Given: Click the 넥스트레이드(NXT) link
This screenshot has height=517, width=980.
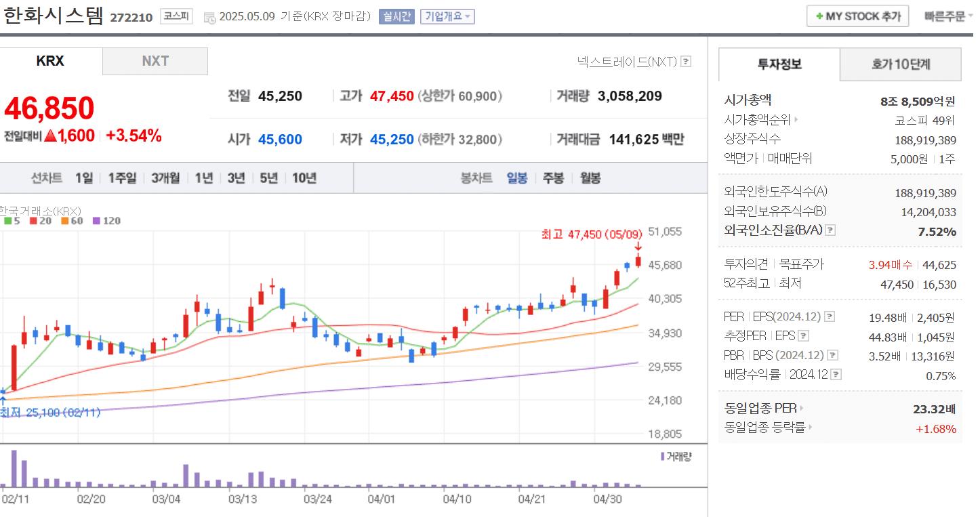Looking at the screenshot, I should (x=627, y=62).
